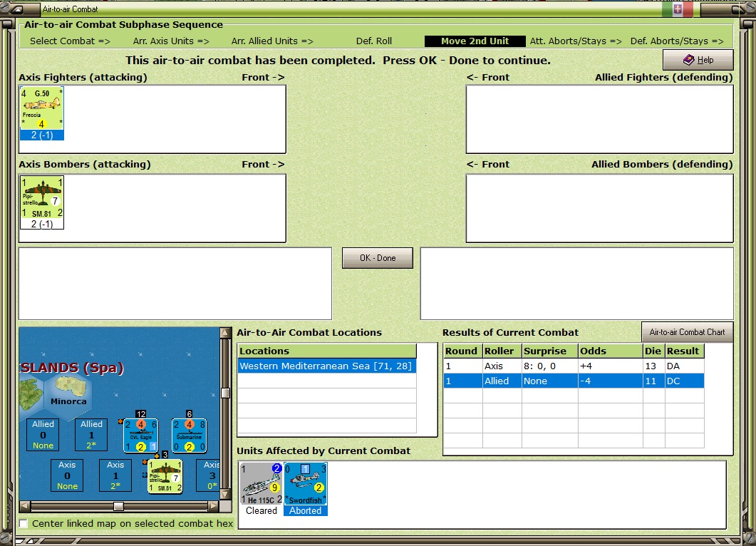Image resolution: width=756 pixels, height=546 pixels.
Task: Select the Allied round 1 result row
Action: pyautogui.click(x=574, y=381)
